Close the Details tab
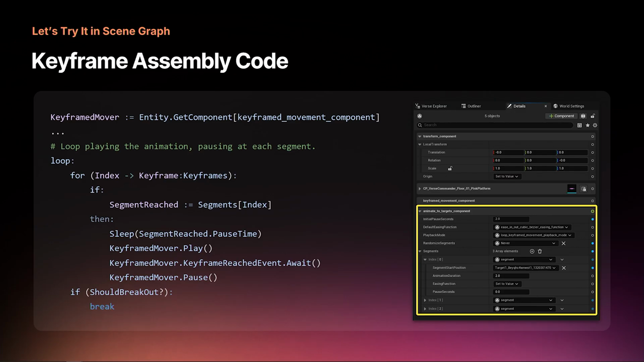This screenshot has width=644, height=362. tap(545, 106)
